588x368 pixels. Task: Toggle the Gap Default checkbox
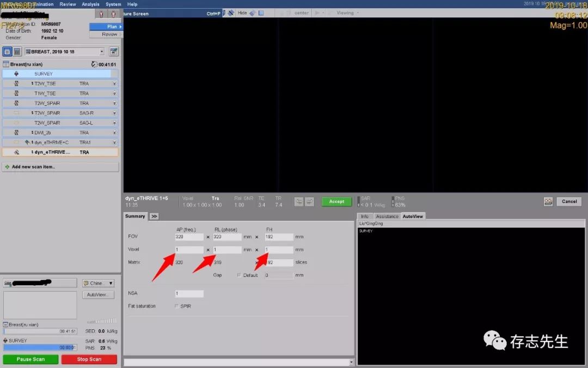pos(239,275)
